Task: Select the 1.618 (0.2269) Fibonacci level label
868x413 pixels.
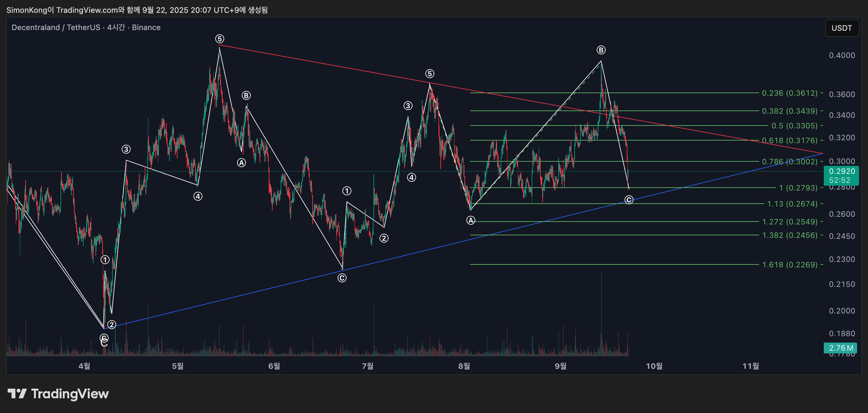Action: (x=790, y=265)
